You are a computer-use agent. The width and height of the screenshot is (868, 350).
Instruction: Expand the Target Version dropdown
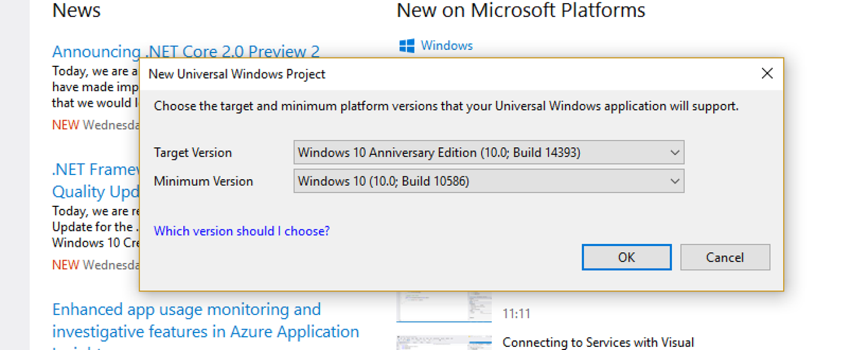point(675,153)
